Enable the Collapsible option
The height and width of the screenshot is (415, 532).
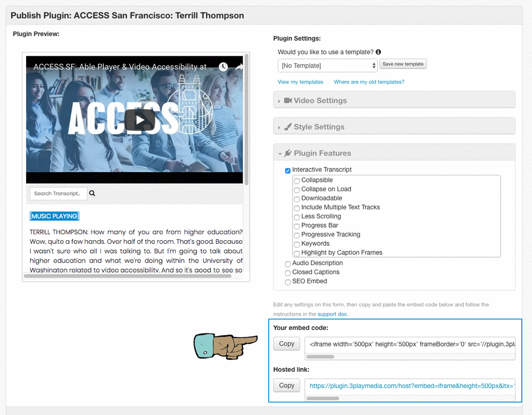297,181
